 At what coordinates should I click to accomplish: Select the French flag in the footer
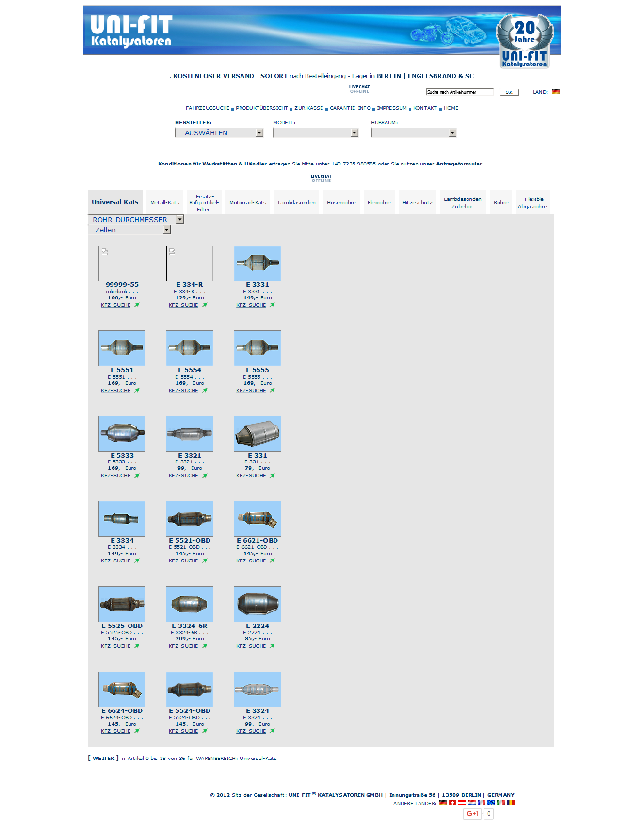[482, 803]
